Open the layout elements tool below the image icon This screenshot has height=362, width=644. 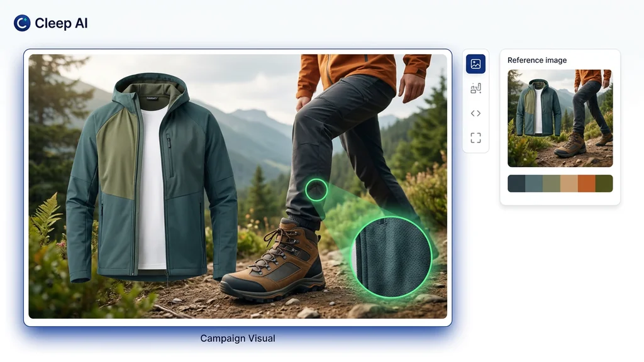pos(475,89)
